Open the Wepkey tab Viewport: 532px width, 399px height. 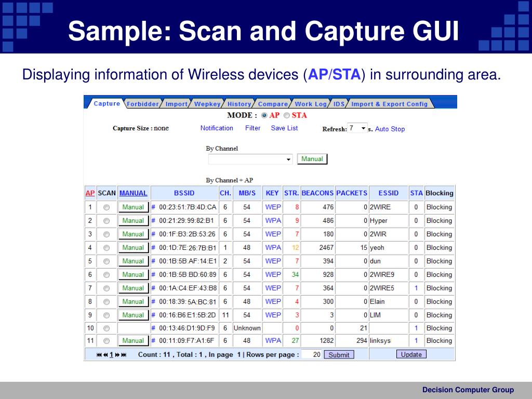[x=207, y=104]
